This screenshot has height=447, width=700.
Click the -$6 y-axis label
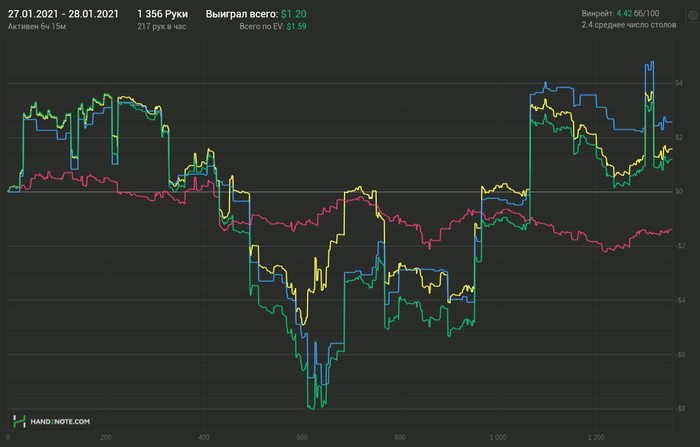680,355
